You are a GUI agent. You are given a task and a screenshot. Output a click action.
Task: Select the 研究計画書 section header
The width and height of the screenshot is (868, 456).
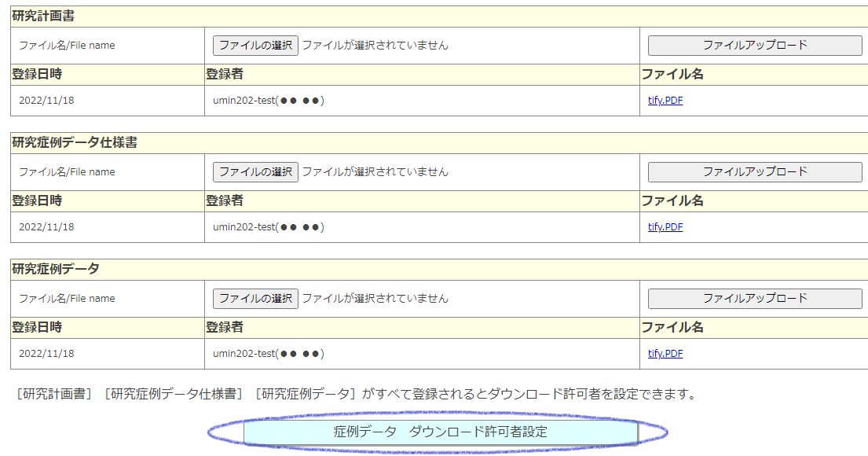tap(43, 17)
